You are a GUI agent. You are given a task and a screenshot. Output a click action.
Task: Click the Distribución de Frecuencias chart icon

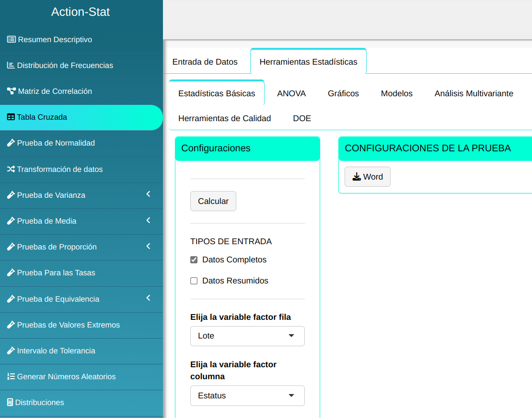point(11,65)
